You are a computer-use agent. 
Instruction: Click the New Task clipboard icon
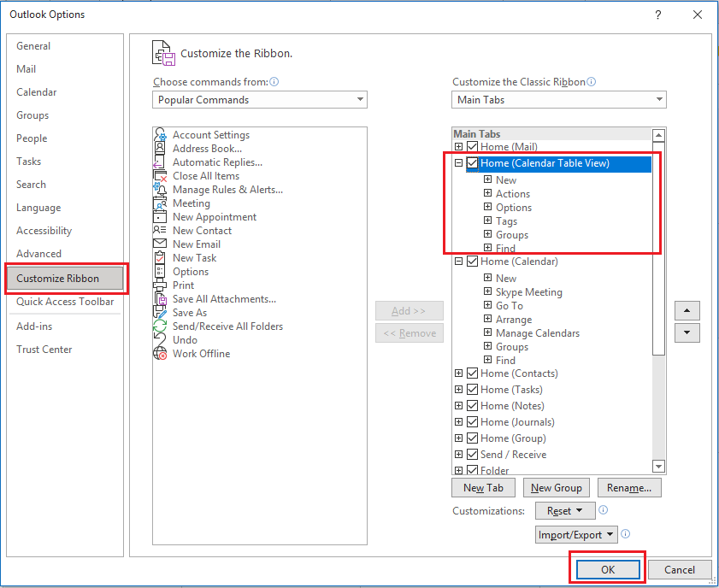pyautogui.click(x=160, y=257)
